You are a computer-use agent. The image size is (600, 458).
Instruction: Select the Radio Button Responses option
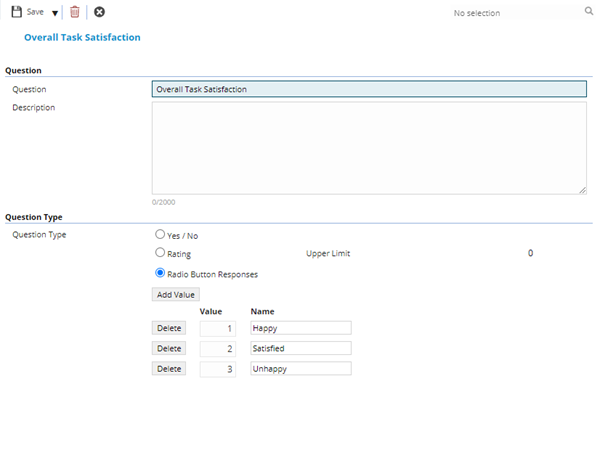click(x=160, y=272)
